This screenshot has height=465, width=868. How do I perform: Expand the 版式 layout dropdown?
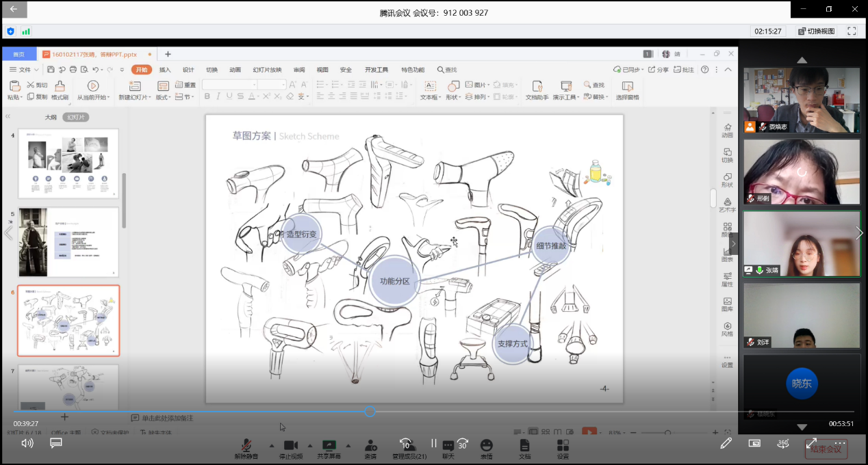tap(163, 97)
